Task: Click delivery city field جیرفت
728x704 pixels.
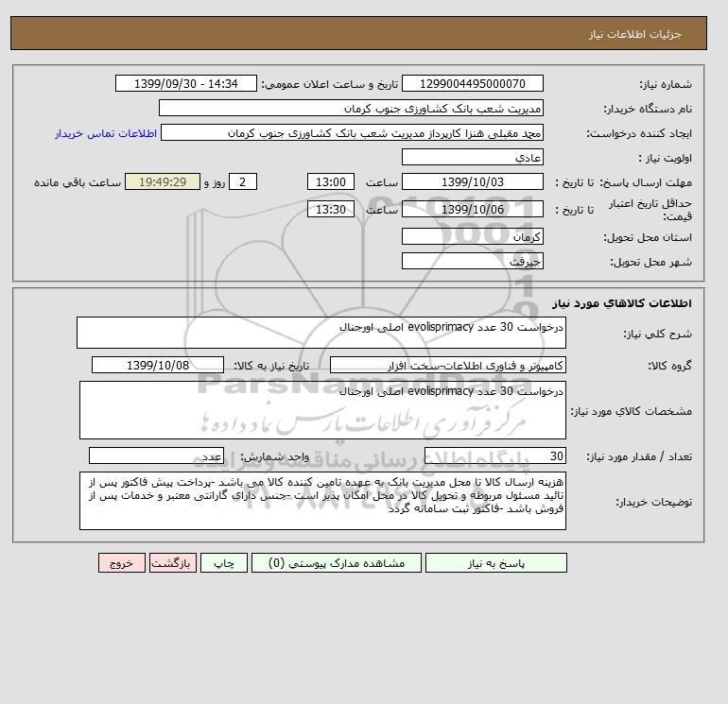Action: [x=472, y=261]
